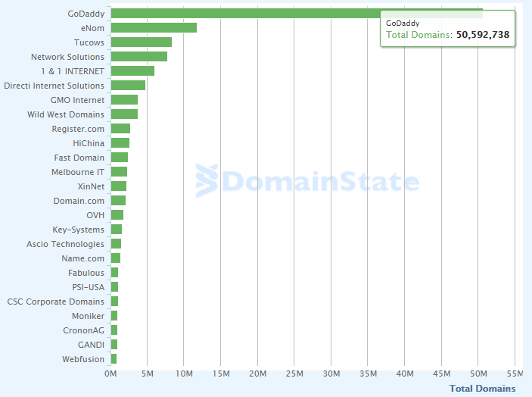Screen dimensions: 532x397
Task: Click the Webfusion label
Action: (x=83, y=359)
